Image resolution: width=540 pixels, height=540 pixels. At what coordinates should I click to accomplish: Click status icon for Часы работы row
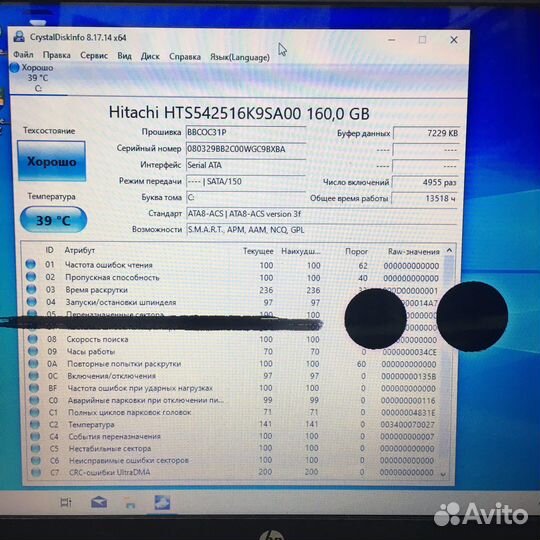pyautogui.click(x=33, y=351)
